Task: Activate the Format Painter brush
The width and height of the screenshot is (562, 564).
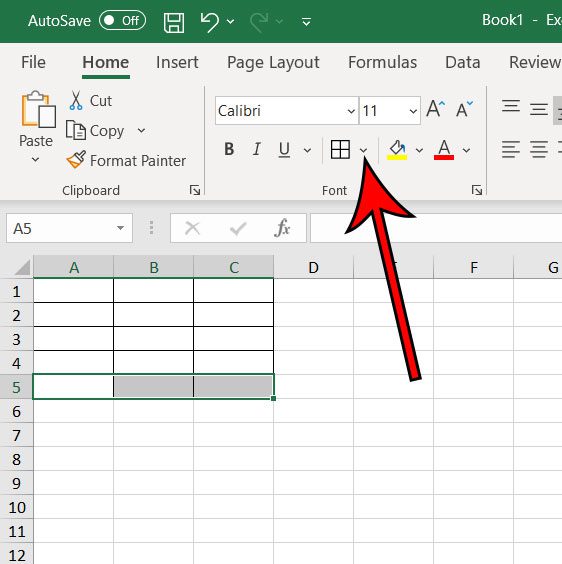Action: pyautogui.click(x=126, y=160)
